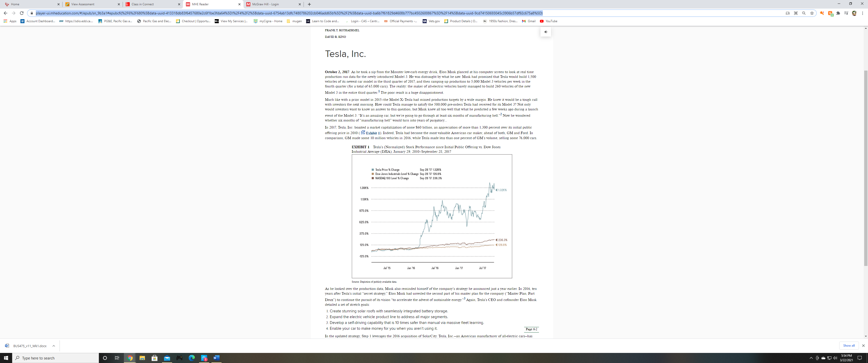The image size is (868, 363).
Task: Open the Exhibit 1 link in the text
Action: (x=371, y=133)
